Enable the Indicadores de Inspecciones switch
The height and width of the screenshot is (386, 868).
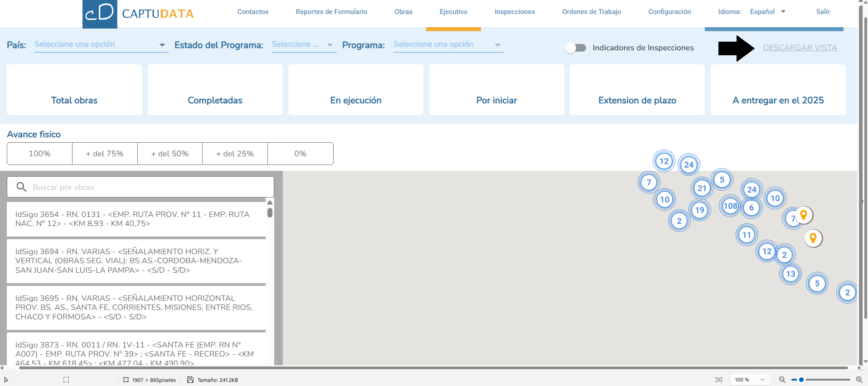(x=576, y=48)
